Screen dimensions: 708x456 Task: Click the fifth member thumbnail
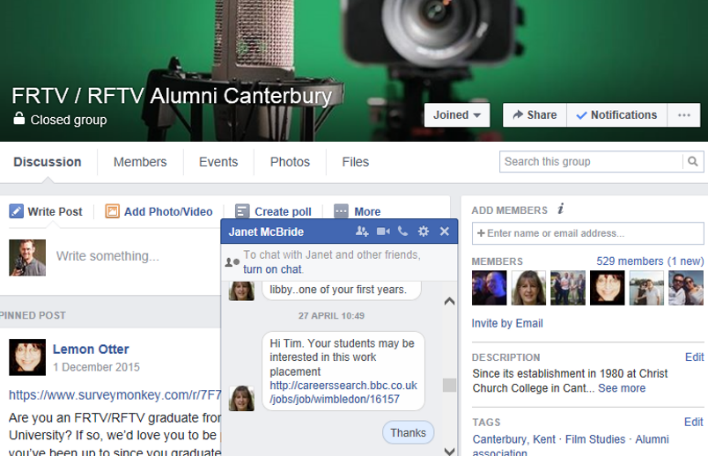(x=647, y=288)
